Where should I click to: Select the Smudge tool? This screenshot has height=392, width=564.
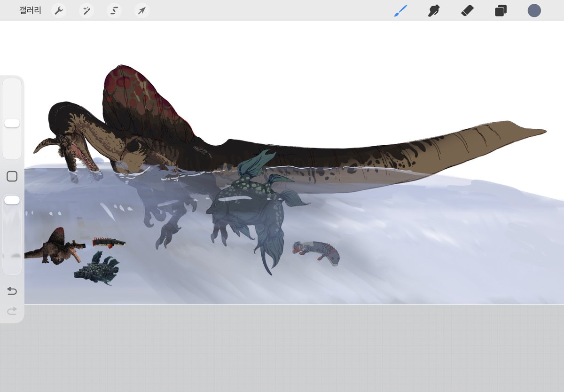(433, 10)
